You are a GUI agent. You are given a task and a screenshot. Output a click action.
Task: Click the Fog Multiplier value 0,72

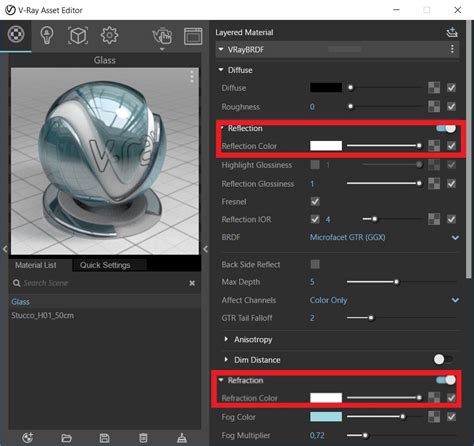pyautogui.click(x=317, y=435)
